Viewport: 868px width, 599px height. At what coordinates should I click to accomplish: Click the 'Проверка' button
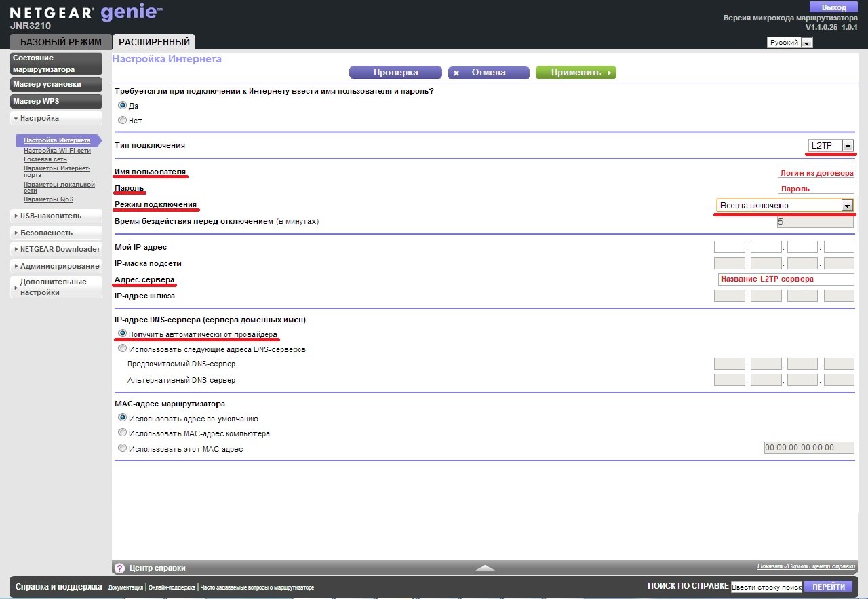[395, 73]
